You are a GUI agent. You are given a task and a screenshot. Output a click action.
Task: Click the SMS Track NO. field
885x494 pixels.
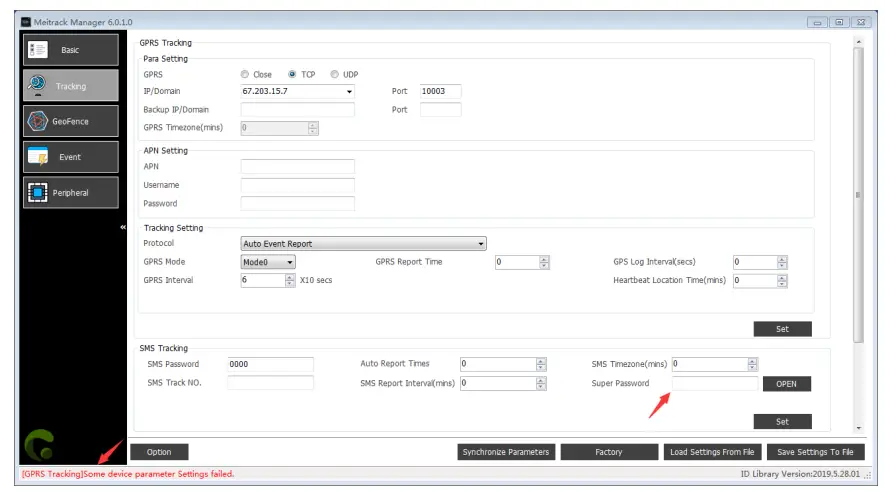click(x=270, y=383)
